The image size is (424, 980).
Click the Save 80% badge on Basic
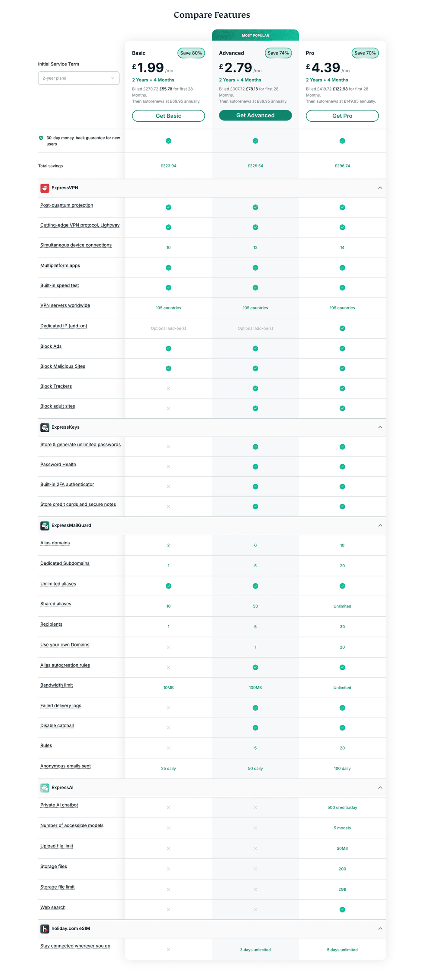click(x=191, y=53)
